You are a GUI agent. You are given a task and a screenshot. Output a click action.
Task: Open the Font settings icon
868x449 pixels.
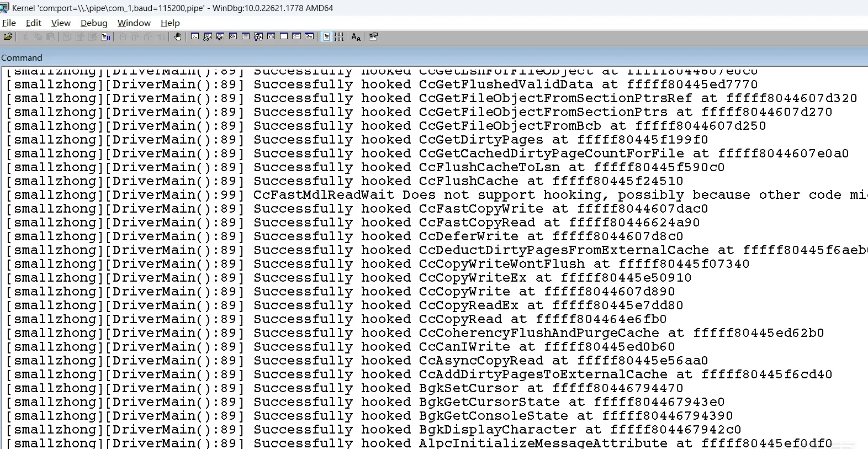click(x=356, y=37)
